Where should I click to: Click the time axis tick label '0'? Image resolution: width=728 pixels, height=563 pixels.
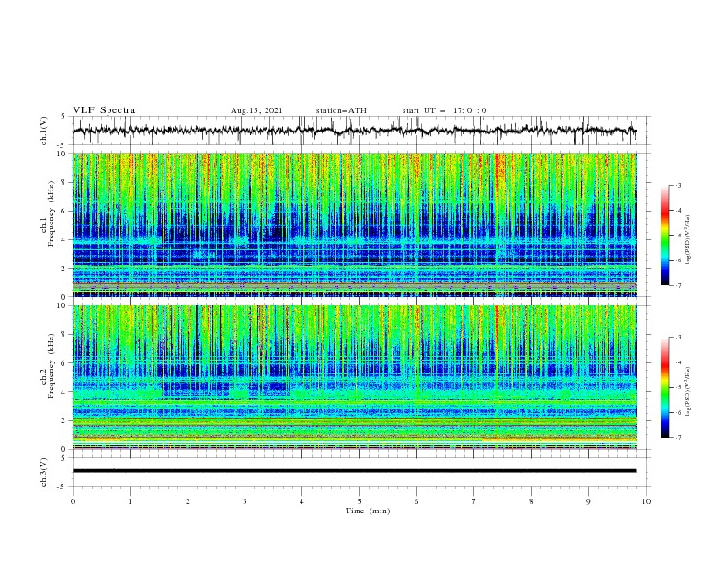click(73, 501)
